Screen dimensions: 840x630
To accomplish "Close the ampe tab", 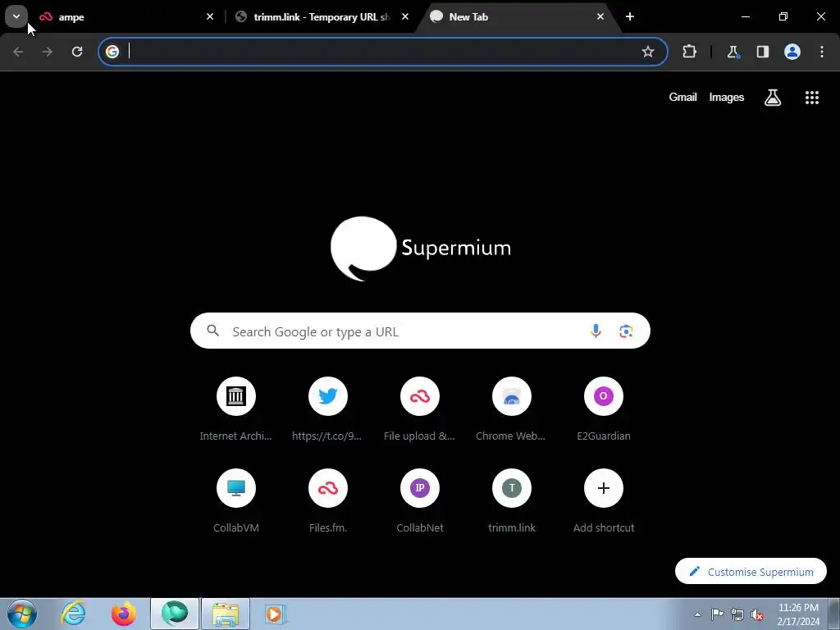I will point(210,16).
